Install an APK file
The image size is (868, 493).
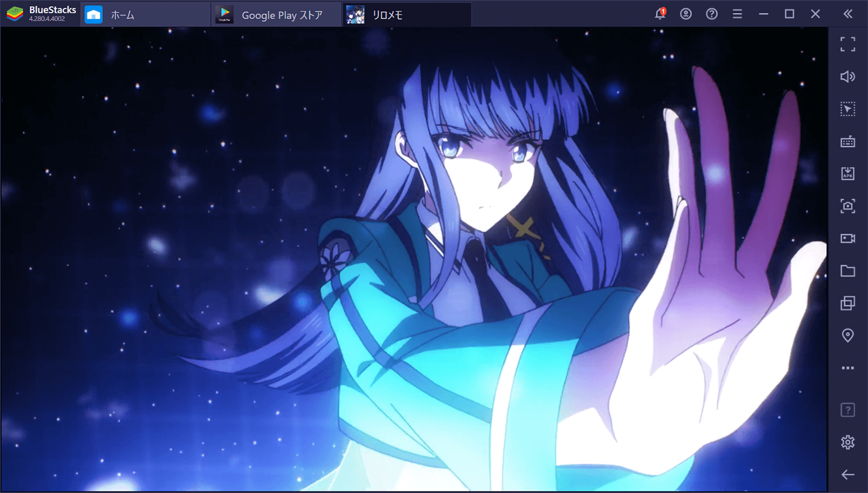click(848, 174)
